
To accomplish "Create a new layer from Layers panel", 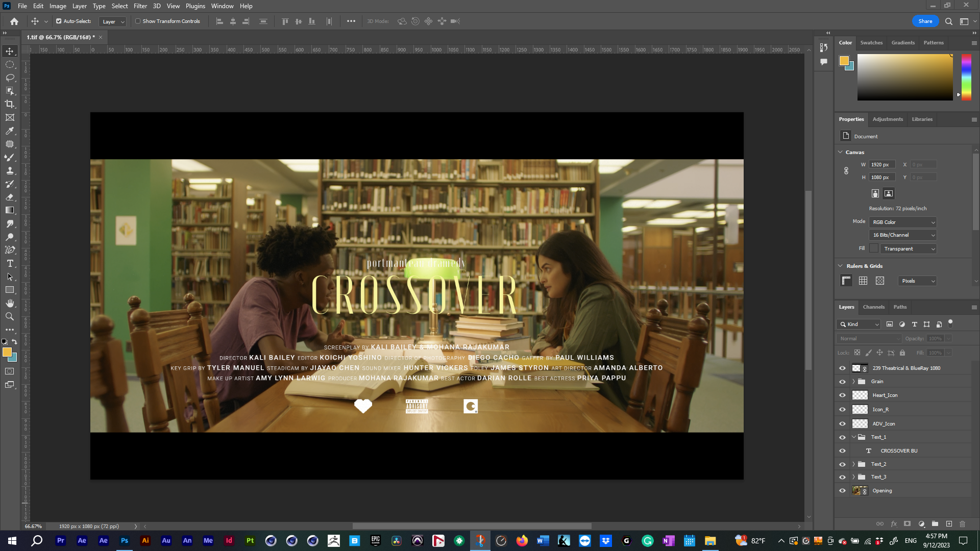I will pyautogui.click(x=949, y=524).
